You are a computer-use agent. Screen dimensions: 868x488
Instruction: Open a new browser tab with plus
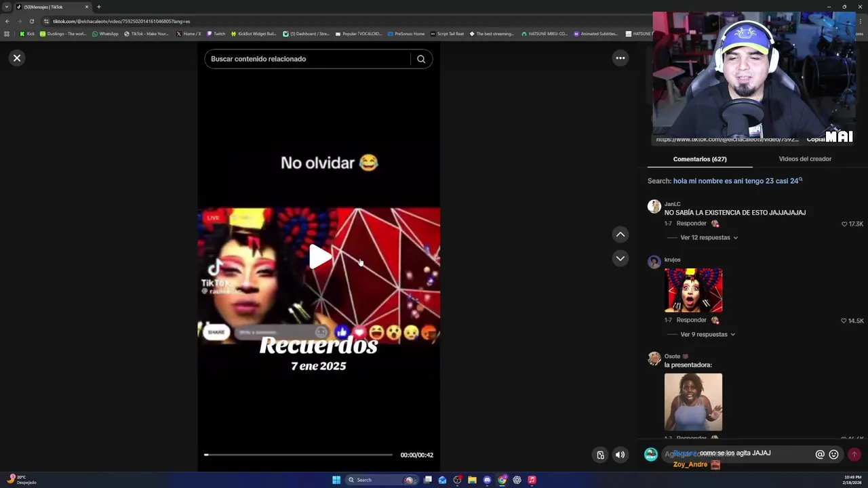point(98,7)
